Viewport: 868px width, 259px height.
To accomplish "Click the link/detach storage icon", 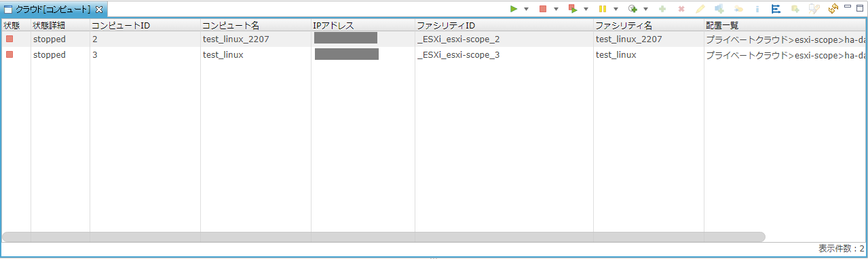I will click(738, 9).
